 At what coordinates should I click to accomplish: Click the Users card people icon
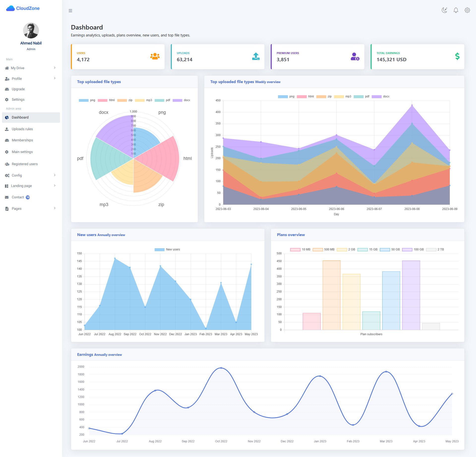[155, 56]
